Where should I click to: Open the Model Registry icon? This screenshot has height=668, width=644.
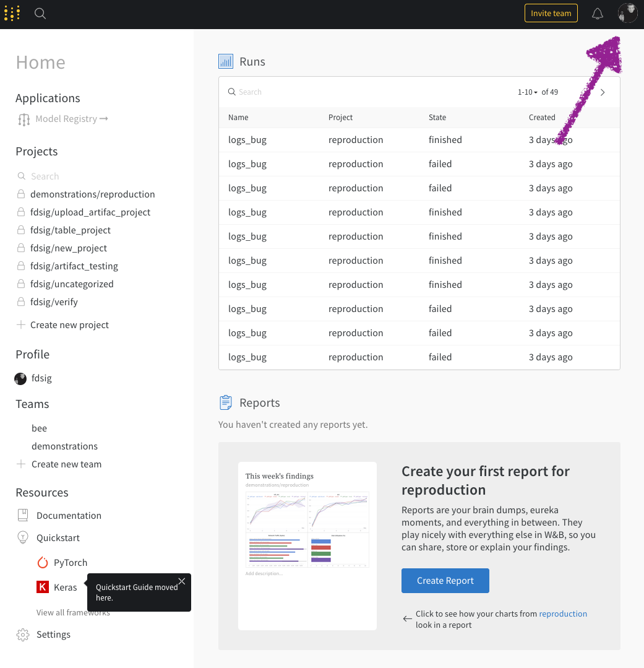24,119
